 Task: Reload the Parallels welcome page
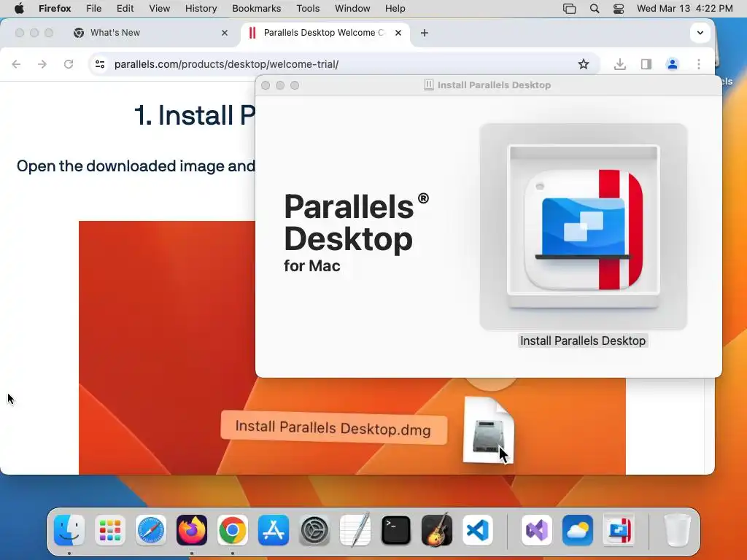(69, 64)
